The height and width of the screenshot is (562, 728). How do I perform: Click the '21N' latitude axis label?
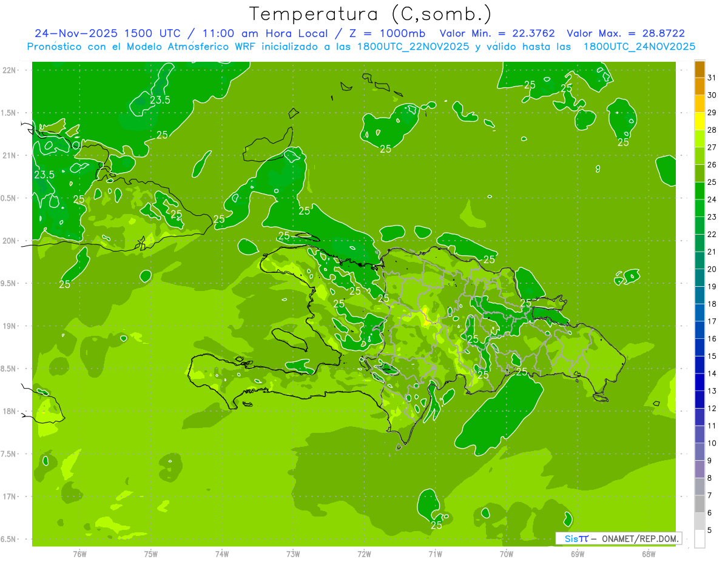(x=8, y=155)
